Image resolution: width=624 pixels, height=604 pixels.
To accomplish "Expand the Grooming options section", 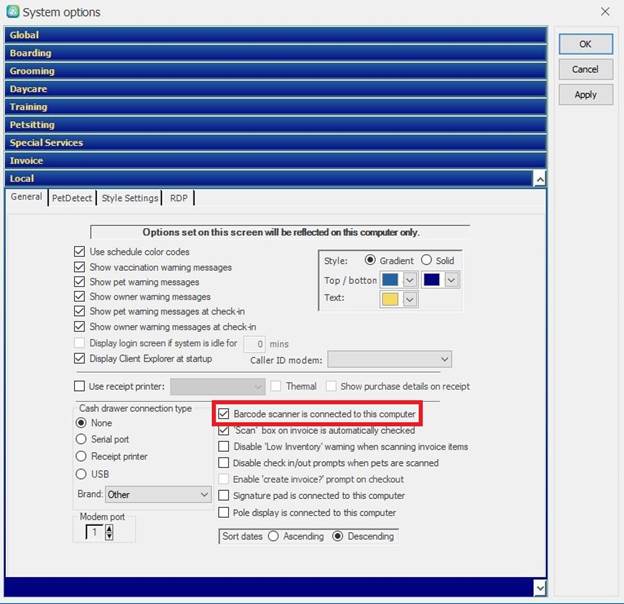I will coord(275,71).
